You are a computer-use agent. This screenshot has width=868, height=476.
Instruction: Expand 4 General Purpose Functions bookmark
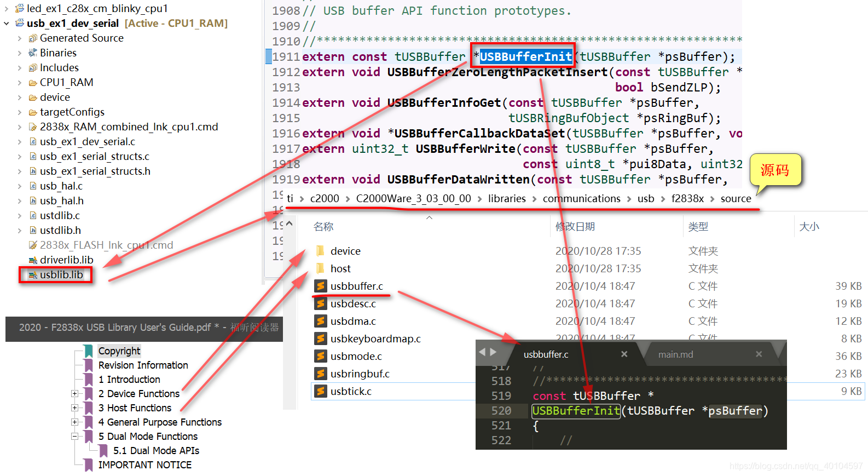74,422
